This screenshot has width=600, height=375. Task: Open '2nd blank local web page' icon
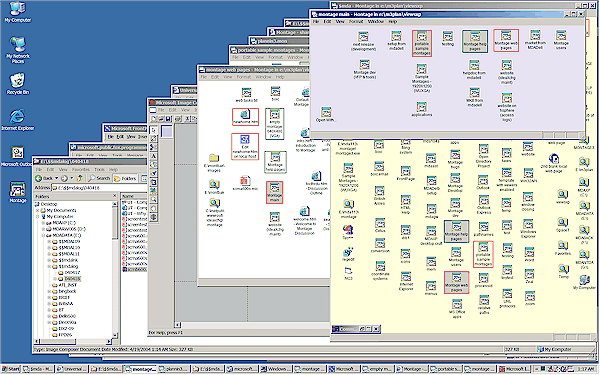coord(553,162)
